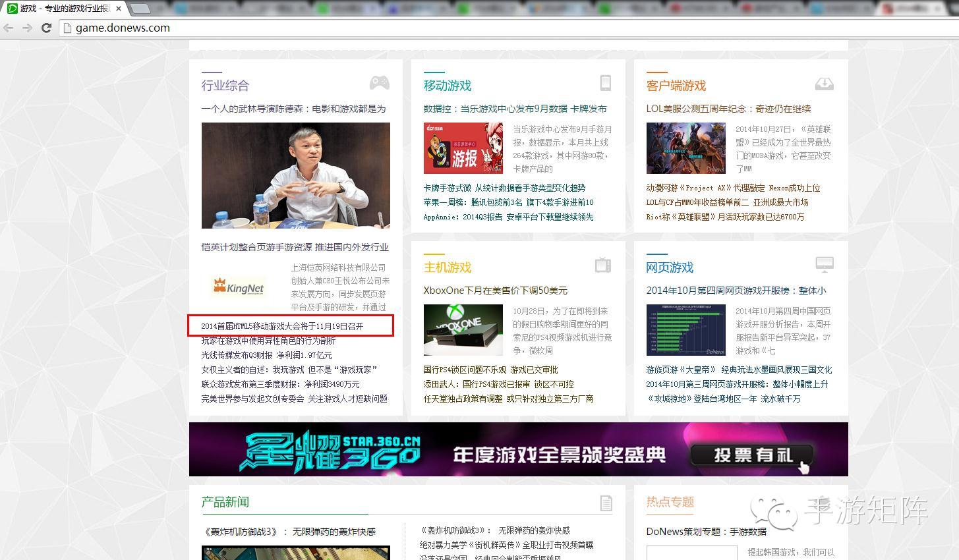Reload the page with the refresh icon
Screen dimensions: 959x560
pyautogui.click(x=46, y=28)
